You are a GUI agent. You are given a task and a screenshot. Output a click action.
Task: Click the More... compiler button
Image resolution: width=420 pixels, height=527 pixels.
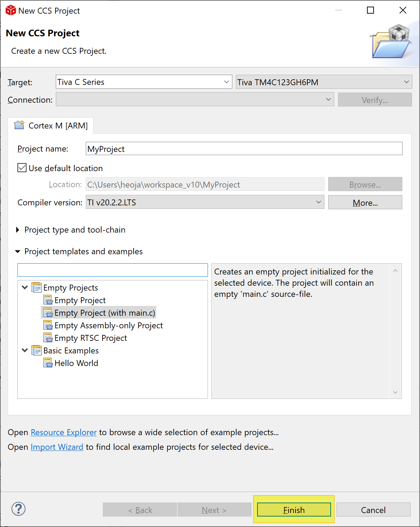click(x=365, y=203)
